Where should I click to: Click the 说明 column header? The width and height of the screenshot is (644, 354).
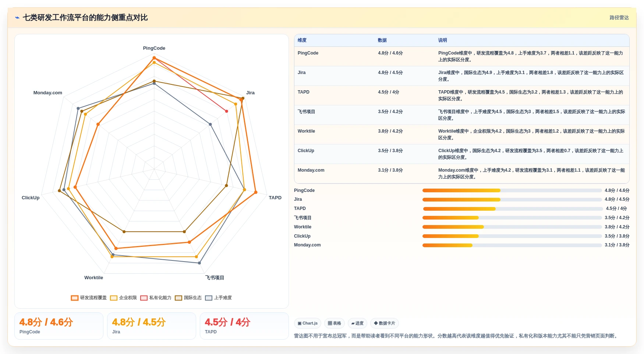tap(443, 41)
